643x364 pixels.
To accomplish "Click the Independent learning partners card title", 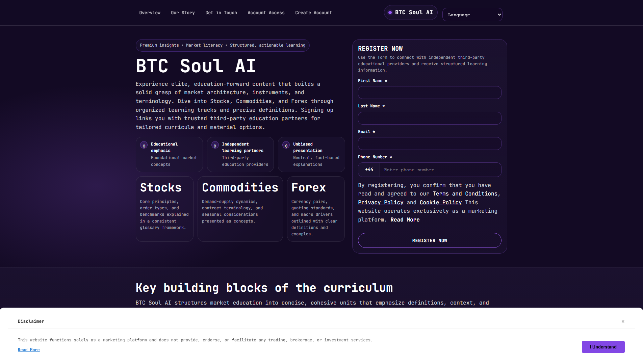I will point(242,147).
